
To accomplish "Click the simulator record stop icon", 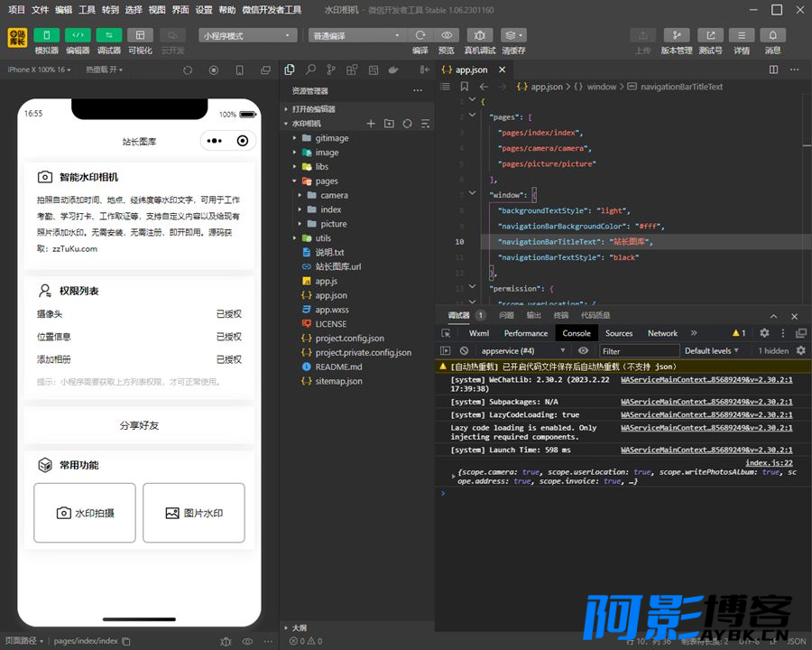I will tap(213, 70).
